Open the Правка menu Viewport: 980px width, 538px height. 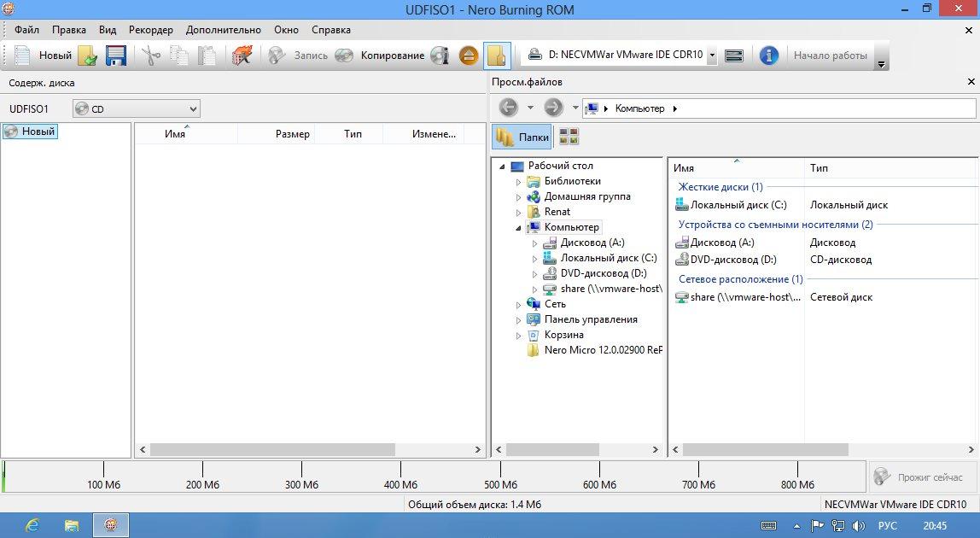(x=69, y=29)
